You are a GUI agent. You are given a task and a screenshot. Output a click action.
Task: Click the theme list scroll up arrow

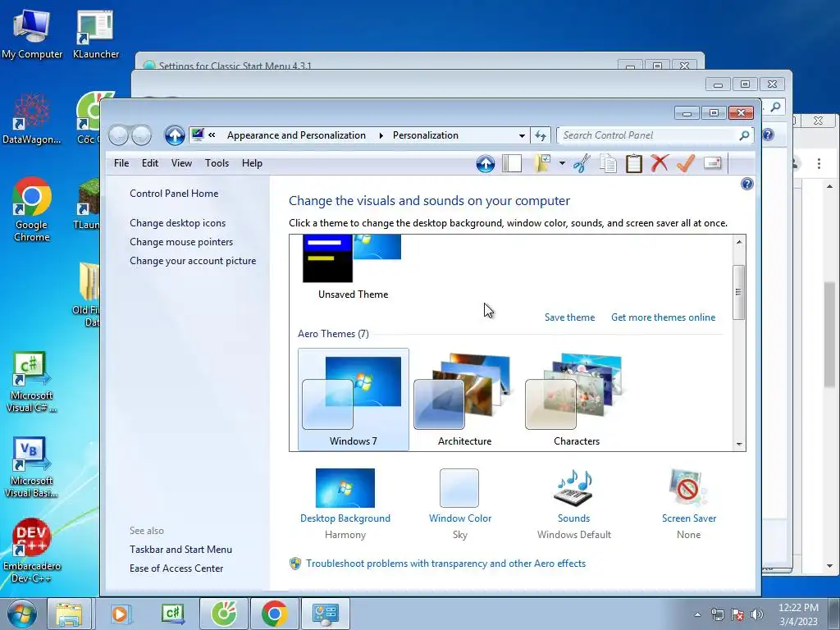click(739, 242)
